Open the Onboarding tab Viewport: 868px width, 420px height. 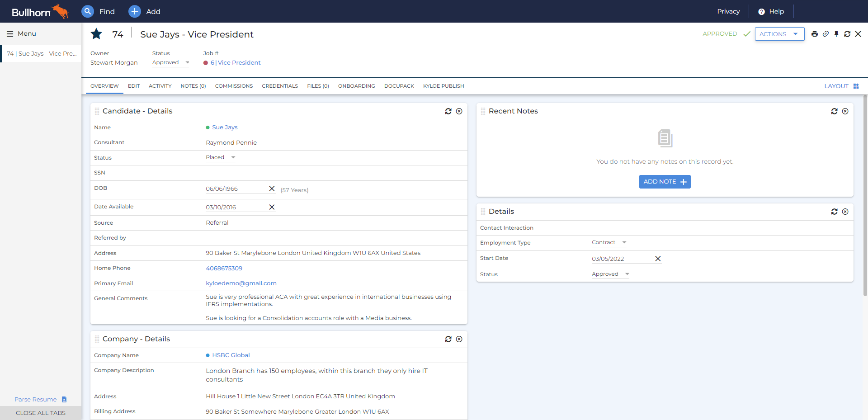click(357, 86)
